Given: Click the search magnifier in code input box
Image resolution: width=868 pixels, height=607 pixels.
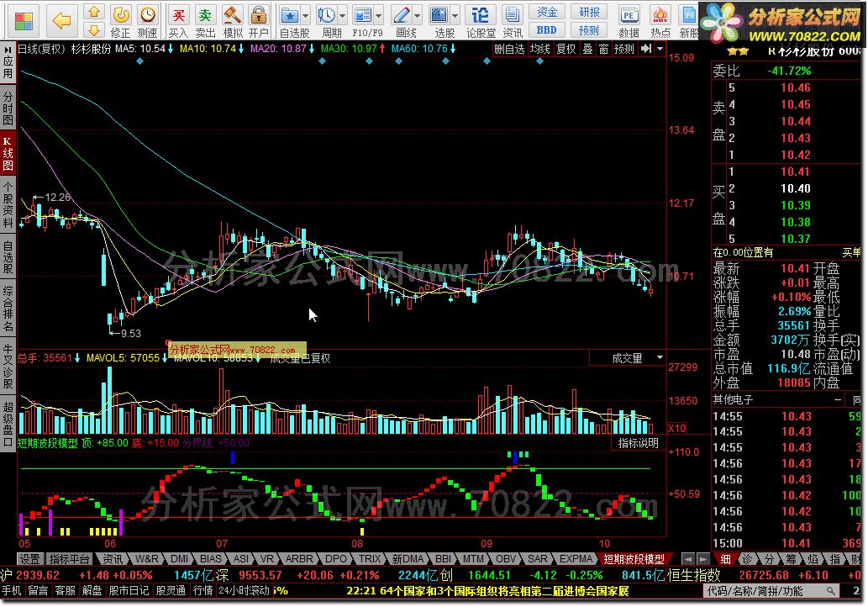Looking at the screenshot, I should [x=831, y=591].
